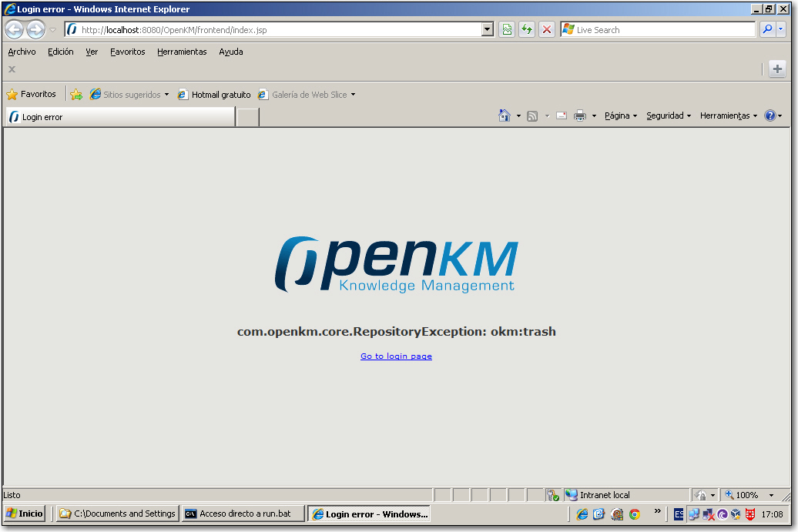Click inside the address bar URL field
This screenshot has height=532, width=798.
tap(270, 29)
